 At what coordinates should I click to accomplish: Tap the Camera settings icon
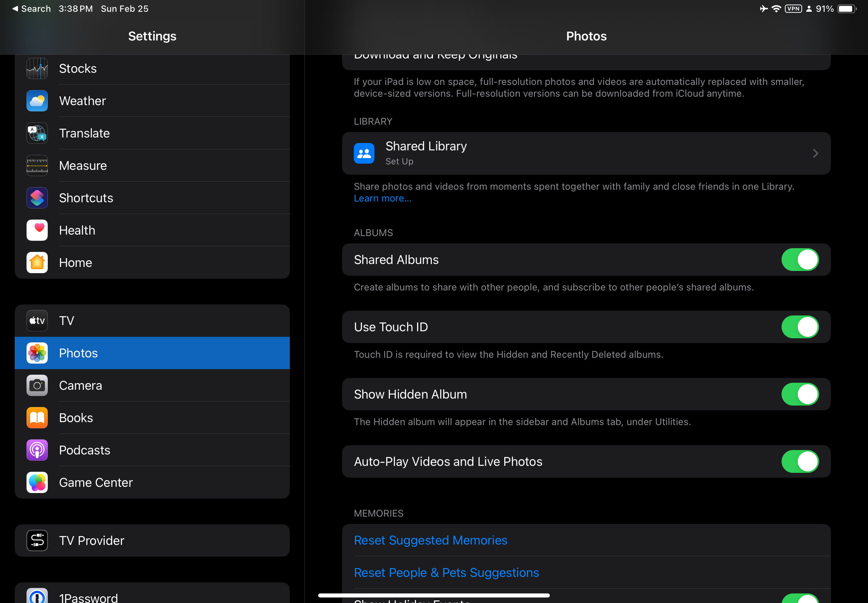(x=37, y=385)
